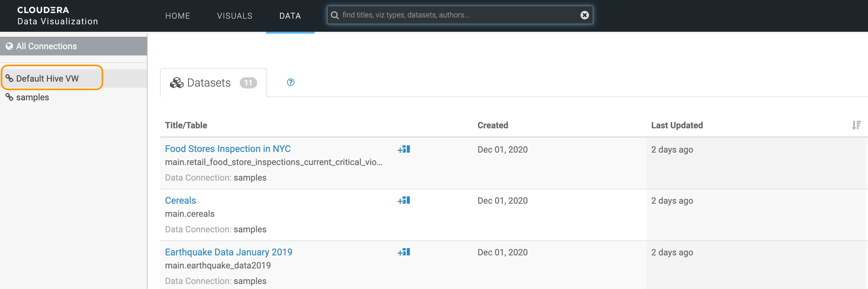Click the sort icon in Last Updated column
Viewport: 868px width, 289px height.
(856, 126)
